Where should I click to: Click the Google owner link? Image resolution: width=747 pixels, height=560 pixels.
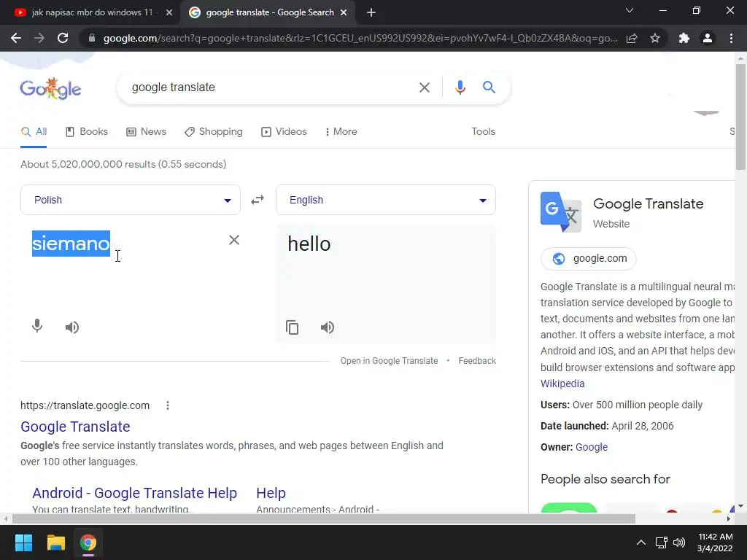(591, 447)
